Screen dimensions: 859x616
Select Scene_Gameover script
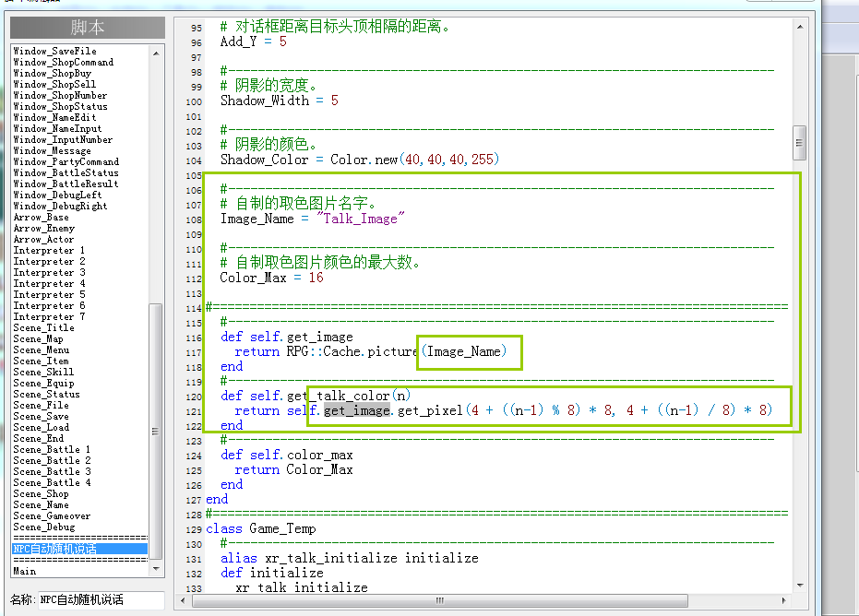(x=52, y=515)
